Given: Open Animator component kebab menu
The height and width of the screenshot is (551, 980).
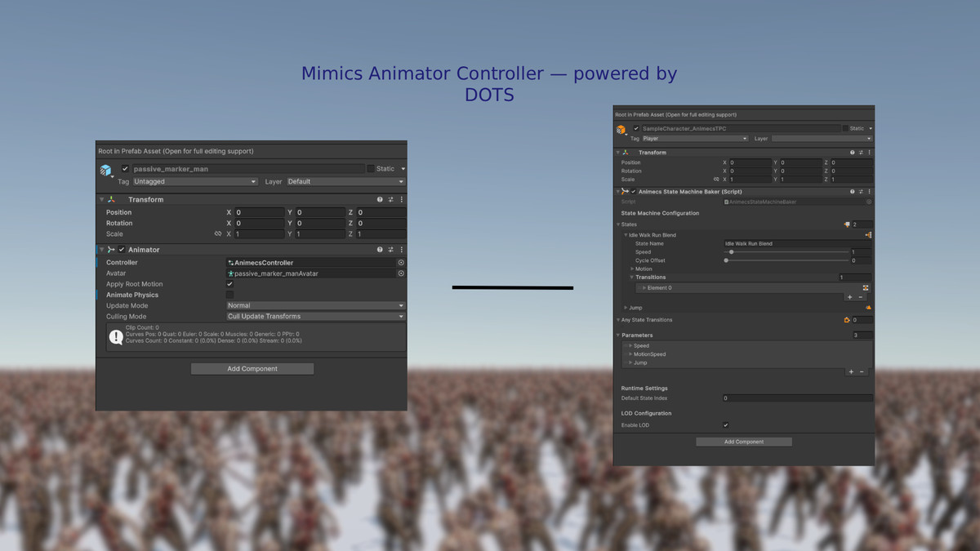Looking at the screenshot, I should tap(401, 250).
